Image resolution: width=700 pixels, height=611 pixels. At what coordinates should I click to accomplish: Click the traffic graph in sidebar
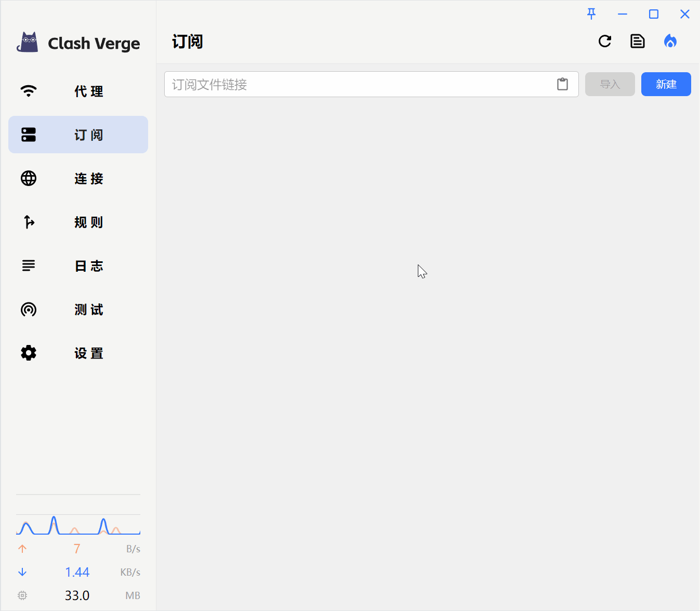[78, 525]
